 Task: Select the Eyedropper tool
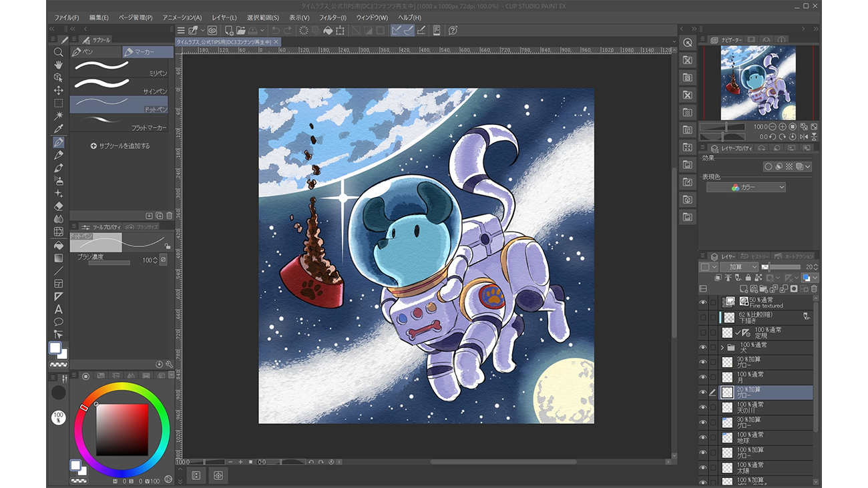point(59,129)
